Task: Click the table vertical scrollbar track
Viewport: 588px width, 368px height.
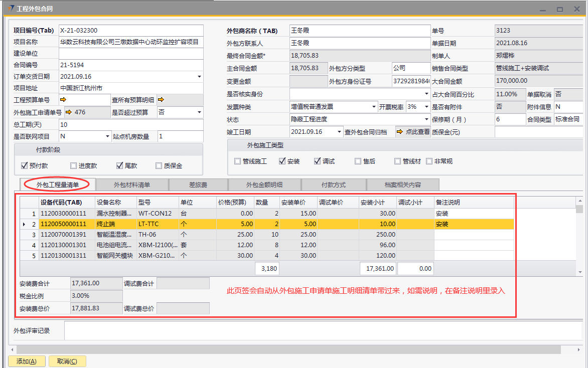Action: pyautogui.click(x=579, y=241)
